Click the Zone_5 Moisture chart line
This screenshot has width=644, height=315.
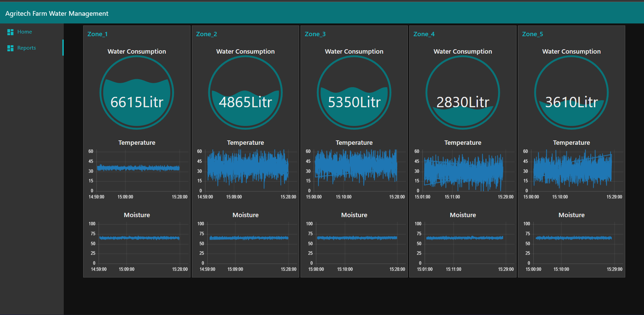tap(574, 238)
